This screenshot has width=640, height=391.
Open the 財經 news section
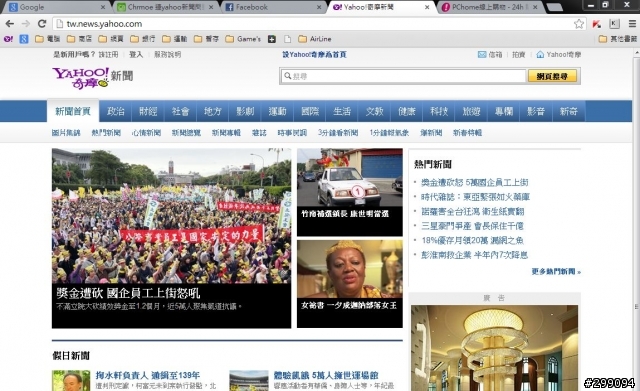pos(148,111)
